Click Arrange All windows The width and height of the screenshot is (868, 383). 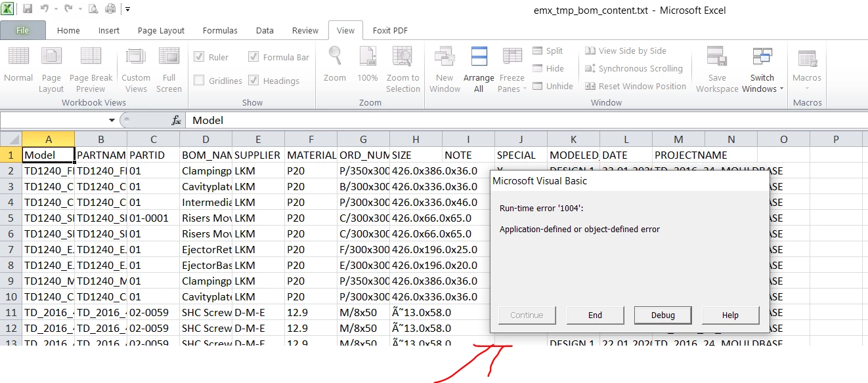[479, 69]
